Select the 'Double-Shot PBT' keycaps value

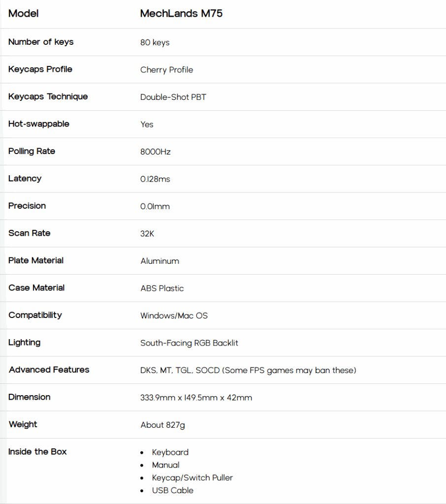tap(173, 97)
